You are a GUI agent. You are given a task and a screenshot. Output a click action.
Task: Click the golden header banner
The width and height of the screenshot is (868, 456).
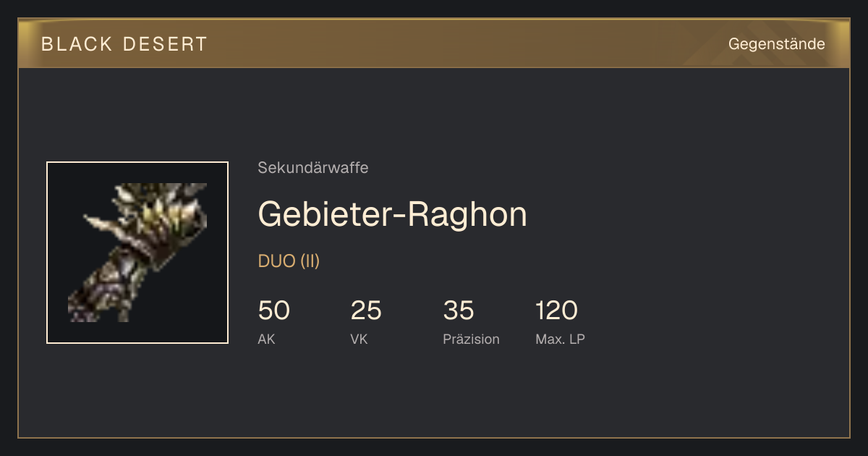434,43
